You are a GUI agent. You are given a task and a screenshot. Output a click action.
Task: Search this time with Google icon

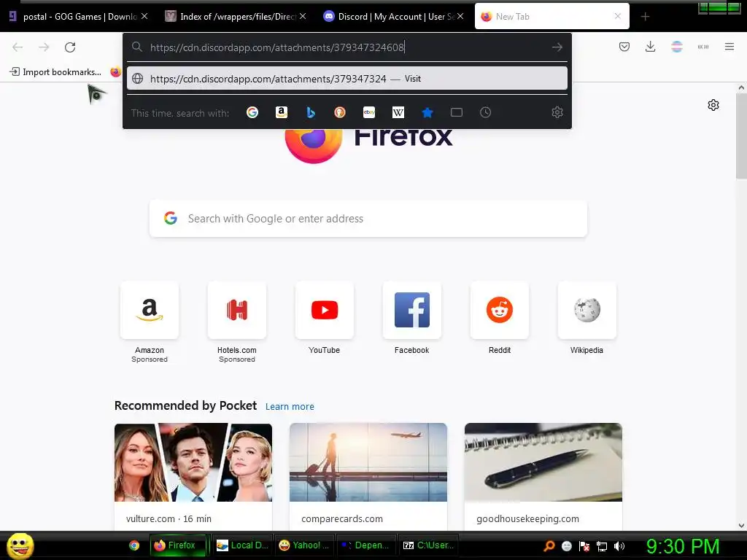(252, 112)
